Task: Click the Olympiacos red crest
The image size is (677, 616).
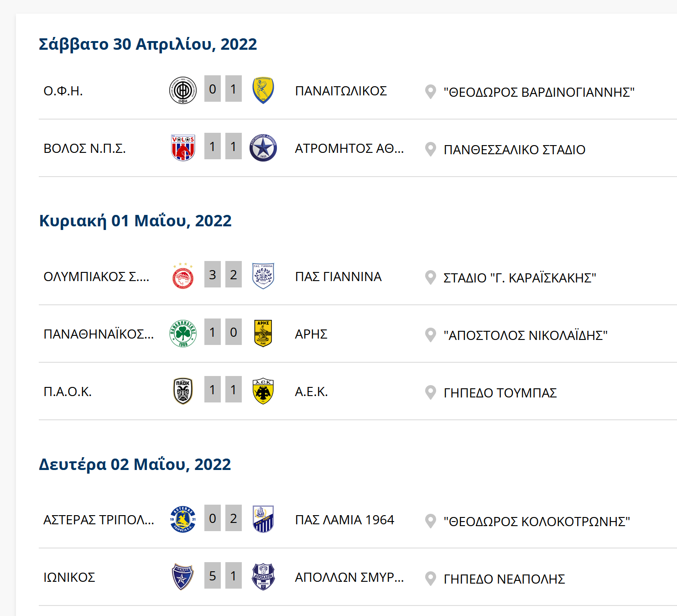Action: (x=183, y=276)
